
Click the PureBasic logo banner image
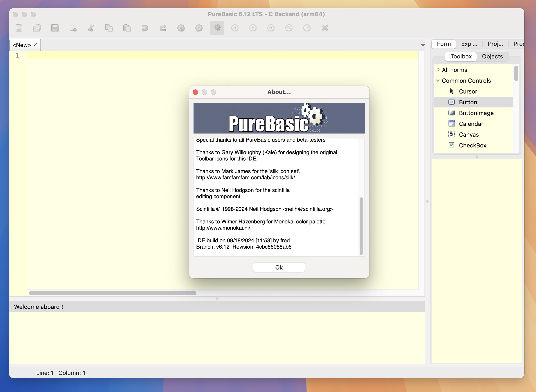(x=279, y=118)
